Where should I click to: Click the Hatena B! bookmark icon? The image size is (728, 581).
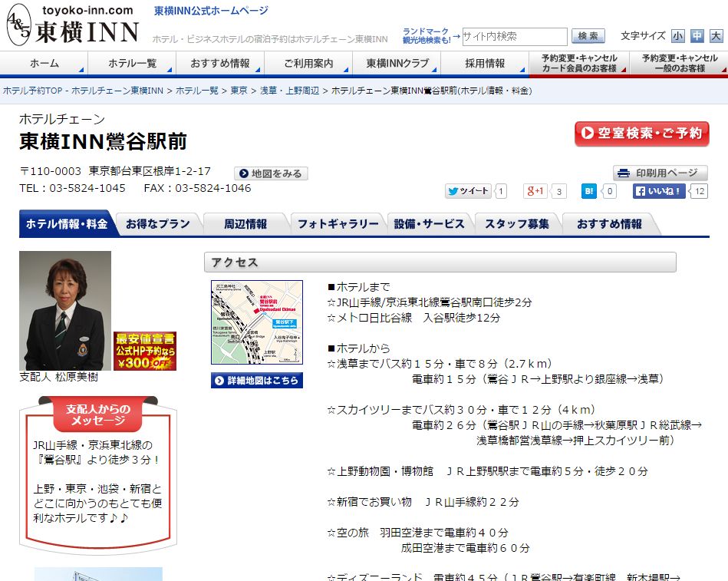click(x=588, y=191)
